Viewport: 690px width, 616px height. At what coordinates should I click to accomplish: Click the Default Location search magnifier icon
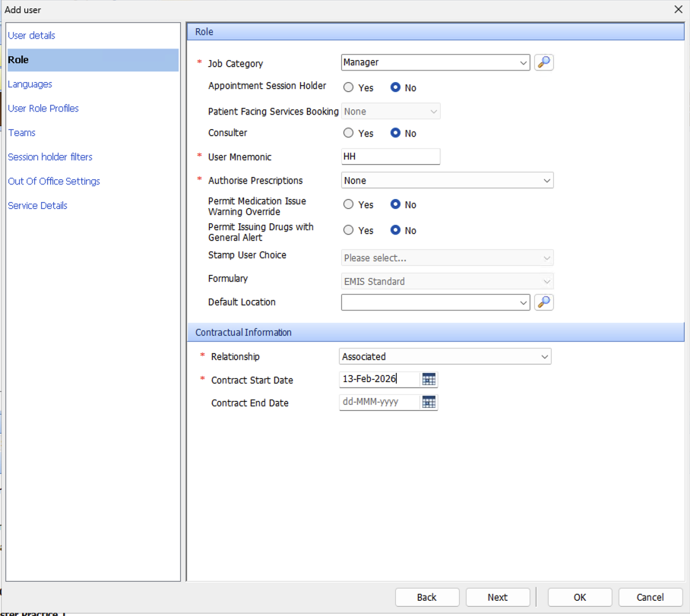[x=543, y=302]
